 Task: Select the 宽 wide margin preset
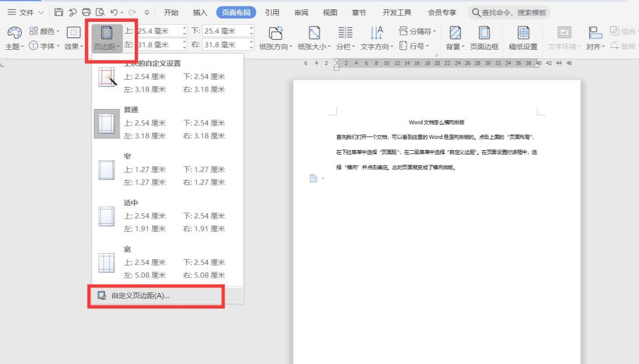coord(162,262)
